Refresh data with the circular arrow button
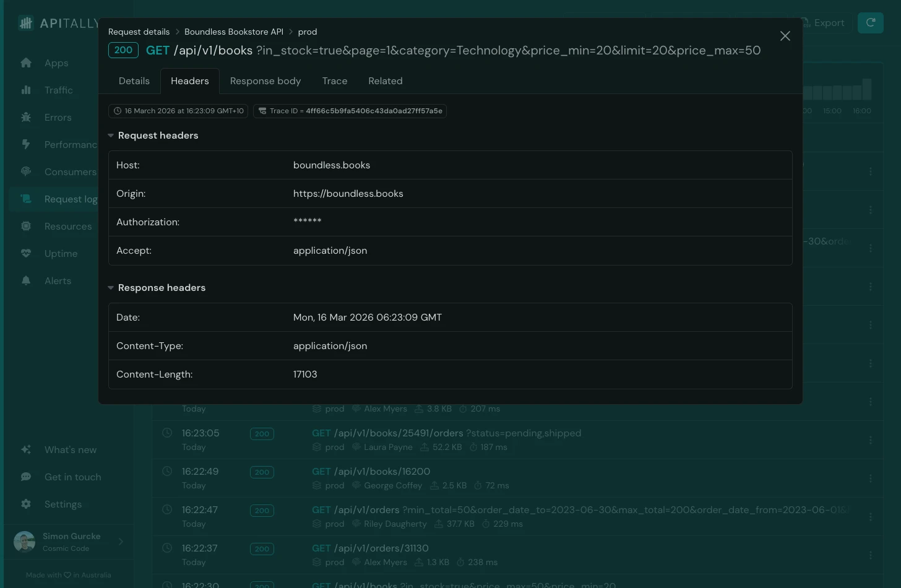This screenshot has width=901, height=588. 870,22
